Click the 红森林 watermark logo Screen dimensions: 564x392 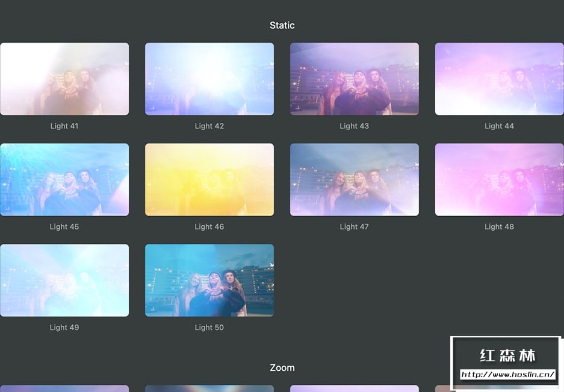click(507, 355)
